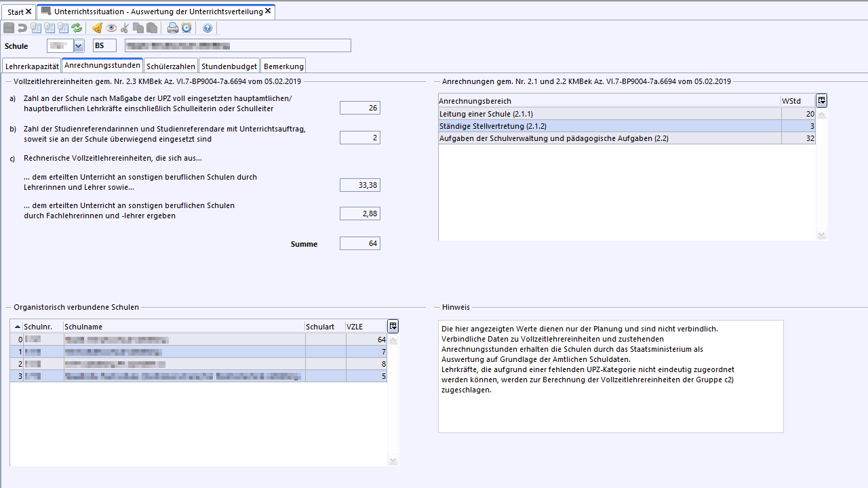Click the field with value 26

[x=360, y=108]
